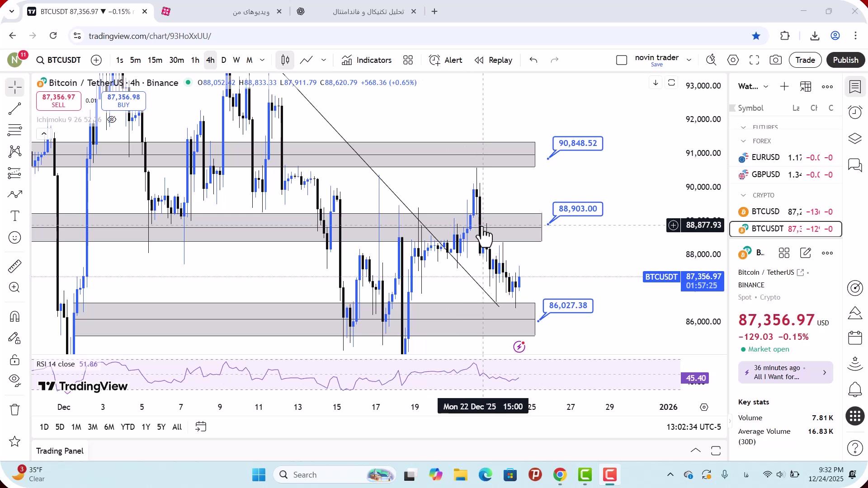This screenshot has width=868, height=488.
Task: Open BTCUSDT symbol search
Action: click(x=59, y=60)
